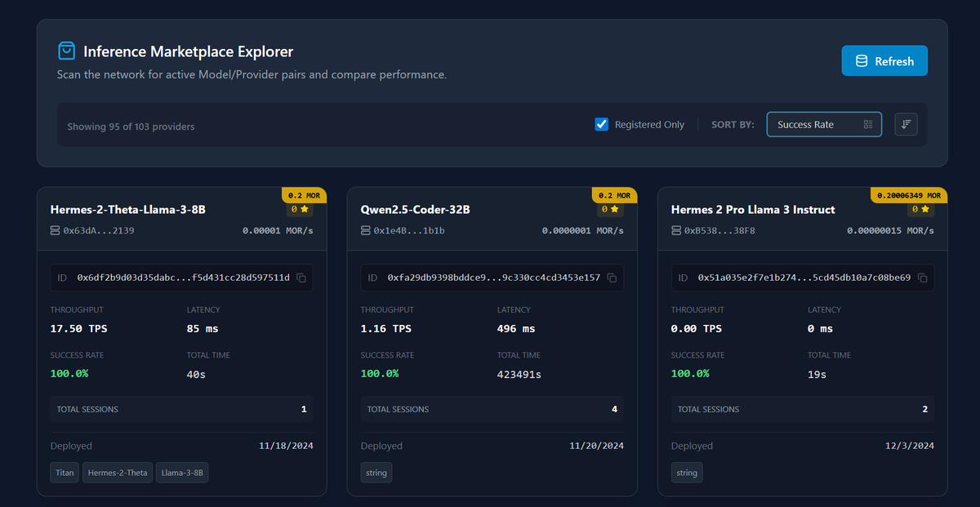Viewport: 980px width, 507px height.
Task: Click the string tag on Qwen2.5-Coder-32B card
Action: (376, 473)
